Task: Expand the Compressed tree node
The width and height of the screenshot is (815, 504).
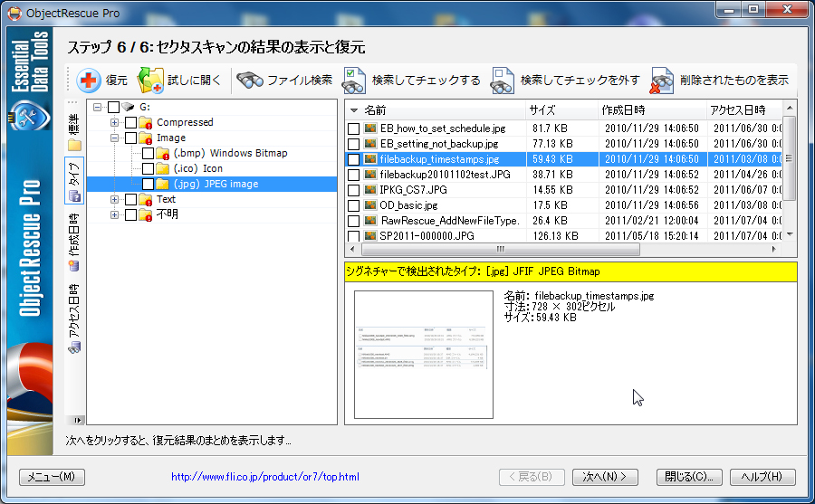Action: [114, 123]
